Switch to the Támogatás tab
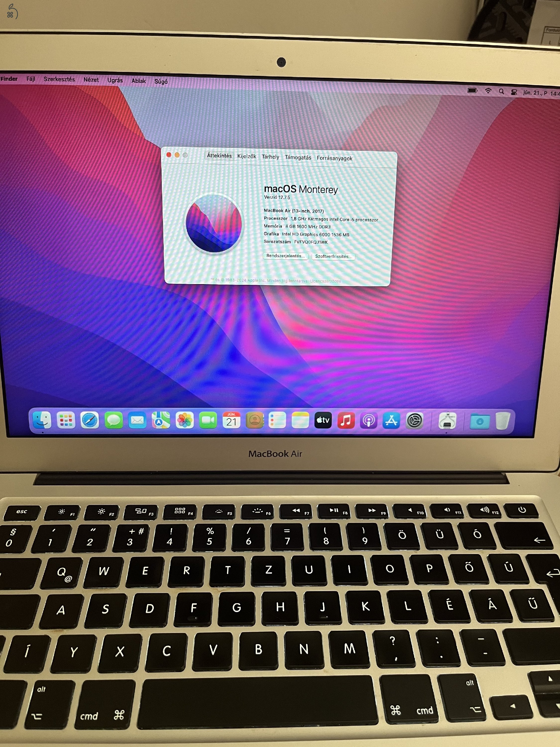This screenshot has width=560, height=747. (x=298, y=157)
